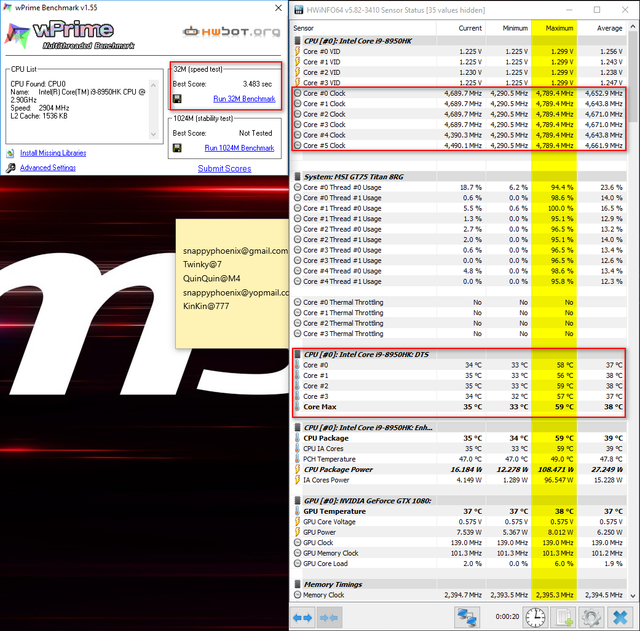Viewport: 640px width, 631px height.
Task: Select System: MSI GT75 Titan 8RG group
Action: tap(460, 177)
